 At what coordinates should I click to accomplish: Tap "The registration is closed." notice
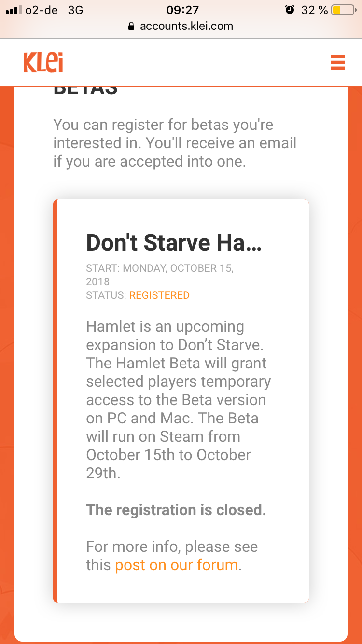tap(176, 510)
